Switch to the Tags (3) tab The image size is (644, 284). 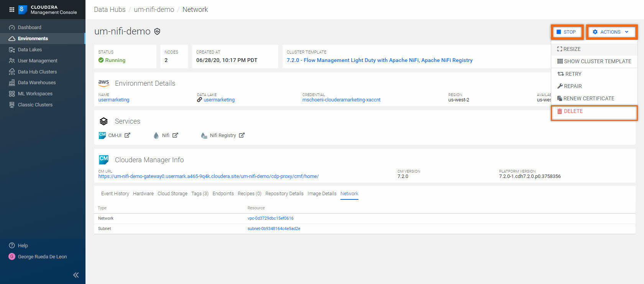coord(200,194)
